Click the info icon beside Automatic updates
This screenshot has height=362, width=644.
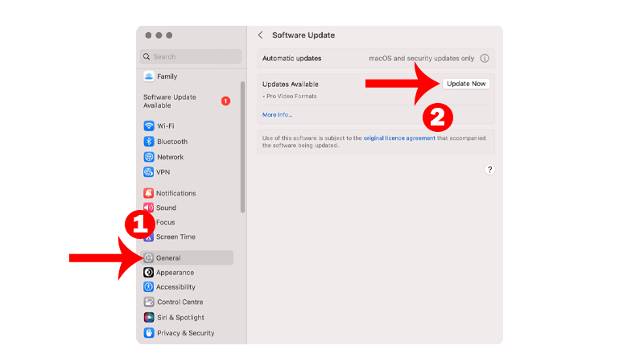(485, 58)
